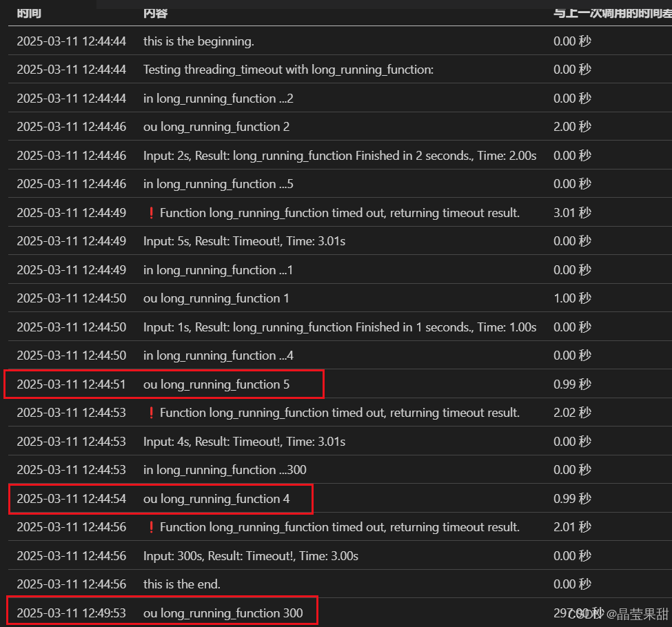Image resolution: width=672 pixels, height=627 pixels.
Task: Select 'Testing threading_timeout with long_running_function:' message
Action: (x=288, y=70)
